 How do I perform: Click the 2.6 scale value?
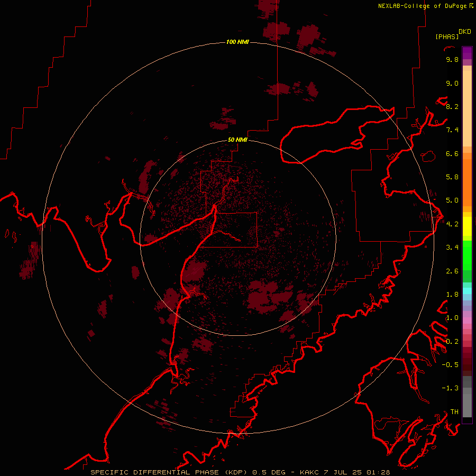tap(452, 271)
